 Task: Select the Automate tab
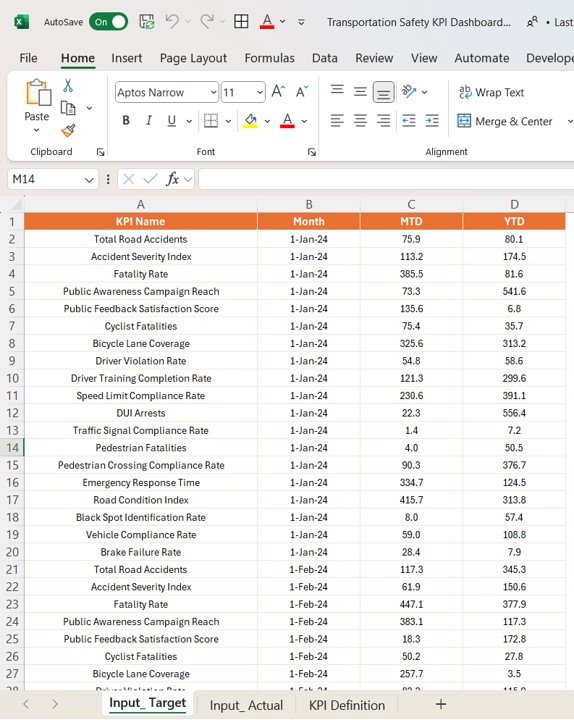(482, 58)
